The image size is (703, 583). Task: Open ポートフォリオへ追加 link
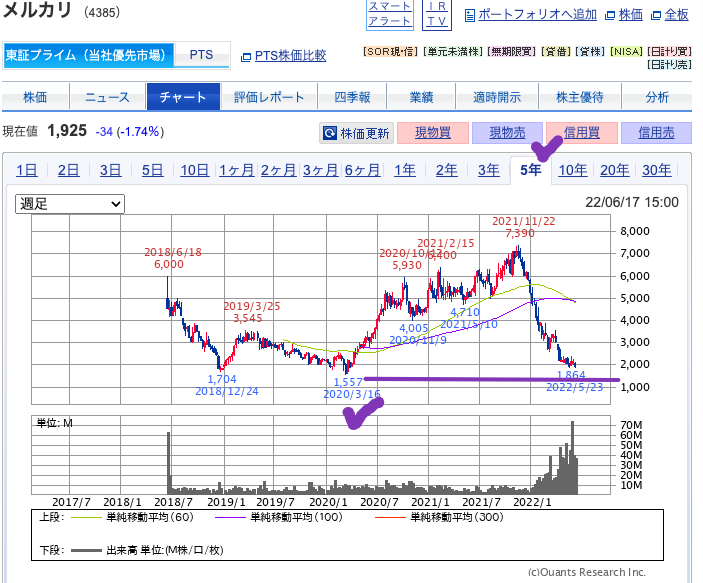pyautogui.click(x=537, y=15)
